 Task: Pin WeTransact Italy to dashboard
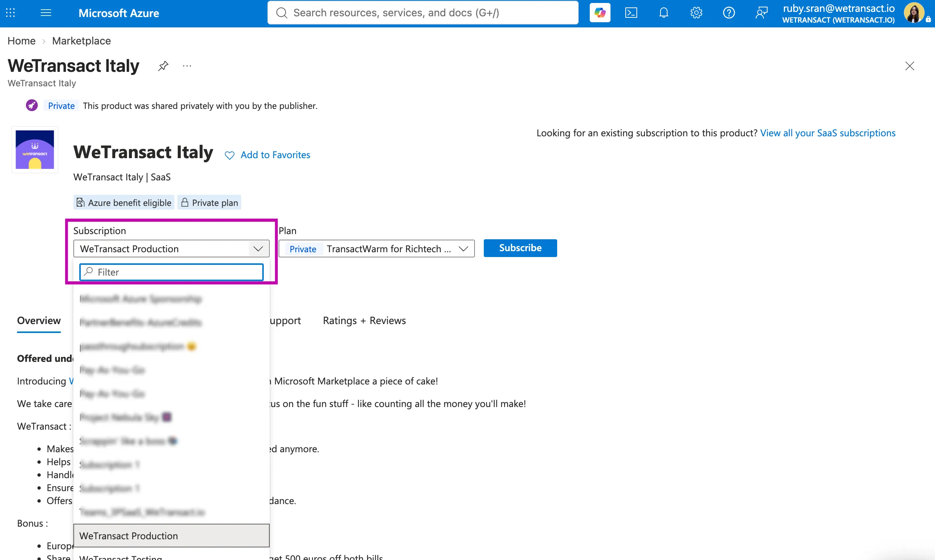click(x=163, y=66)
